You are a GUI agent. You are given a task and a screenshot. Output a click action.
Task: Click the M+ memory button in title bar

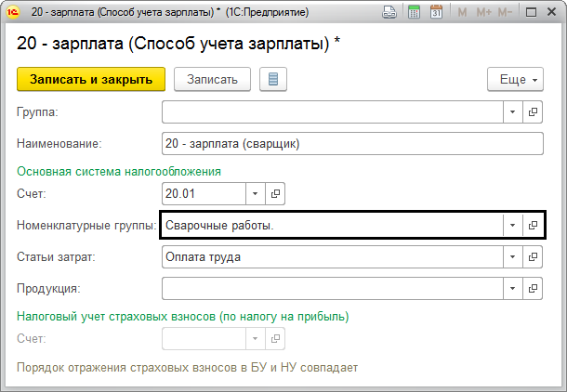tap(483, 13)
